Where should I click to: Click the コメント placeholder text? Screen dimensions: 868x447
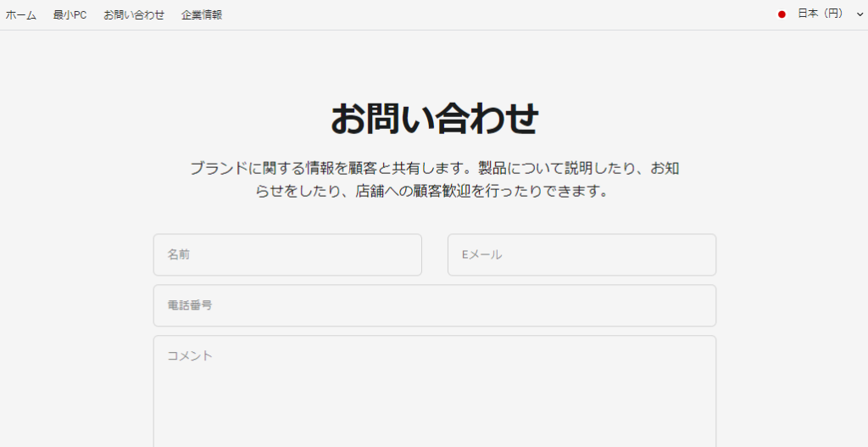tap(189, 356)
